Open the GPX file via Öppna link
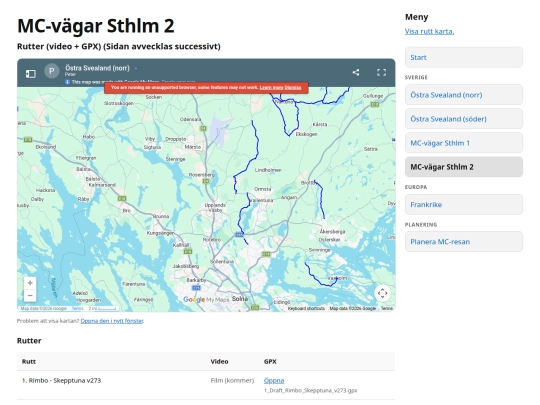Screen dimensions: 540x405 click(x=274, y=381)
